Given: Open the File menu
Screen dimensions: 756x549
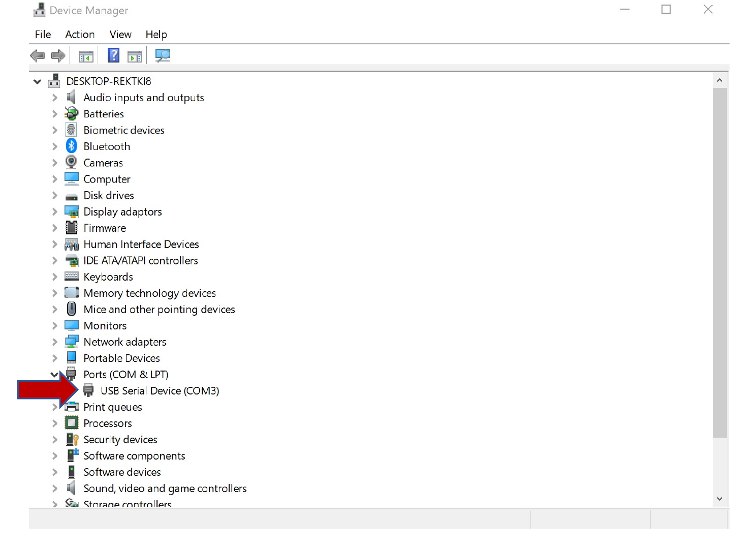Looking at the screenshot, I should coord(43,35).
